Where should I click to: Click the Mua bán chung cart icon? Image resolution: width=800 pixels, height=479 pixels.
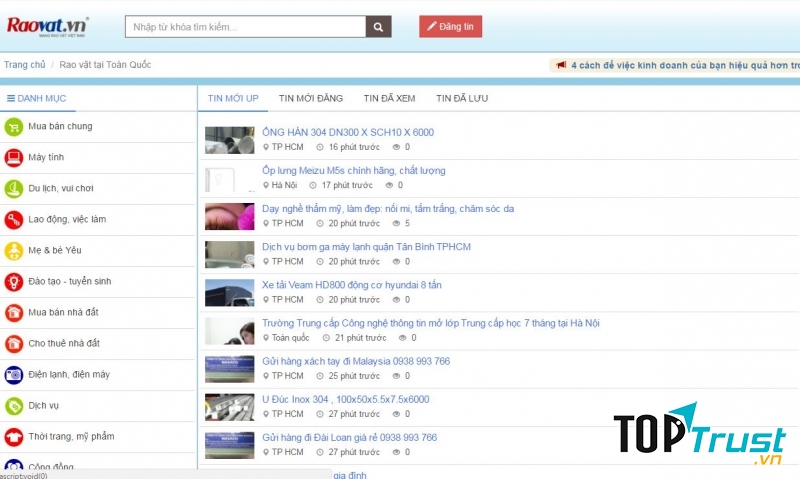click(x=14, y=127)
